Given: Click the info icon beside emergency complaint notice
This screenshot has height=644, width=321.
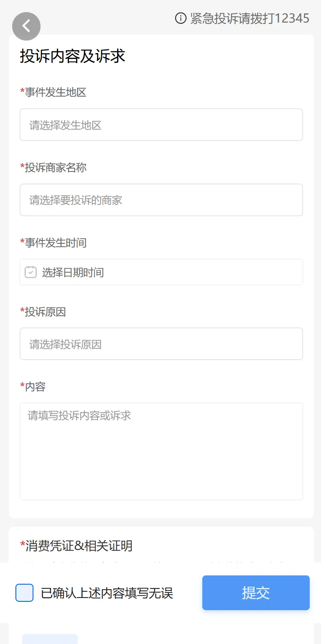Looking at the screenshot, I should [181, 18].
